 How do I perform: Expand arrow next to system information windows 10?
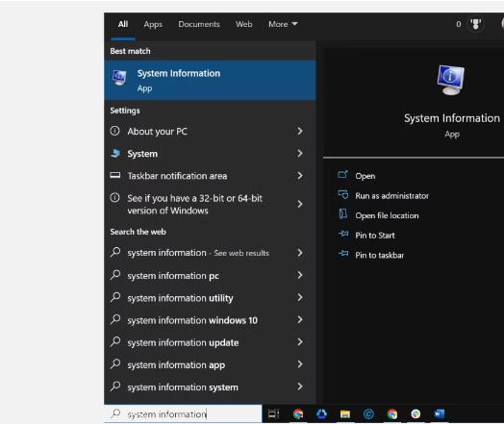tap(299, 319)
